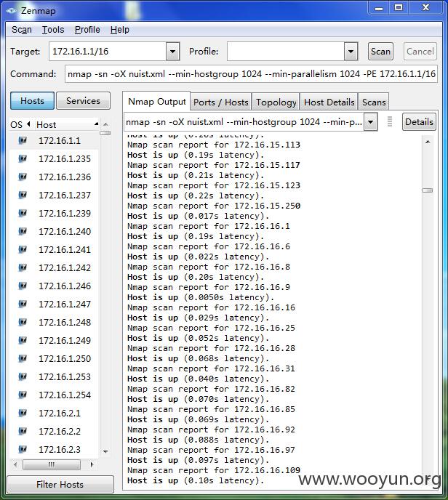Click the host list scrollbar up arrow
This screenshot has width=448, height=500.
point(105,124)
